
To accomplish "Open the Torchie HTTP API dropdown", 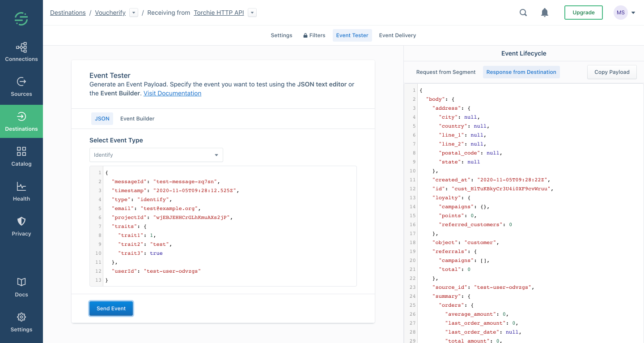I will pos(251,13).
